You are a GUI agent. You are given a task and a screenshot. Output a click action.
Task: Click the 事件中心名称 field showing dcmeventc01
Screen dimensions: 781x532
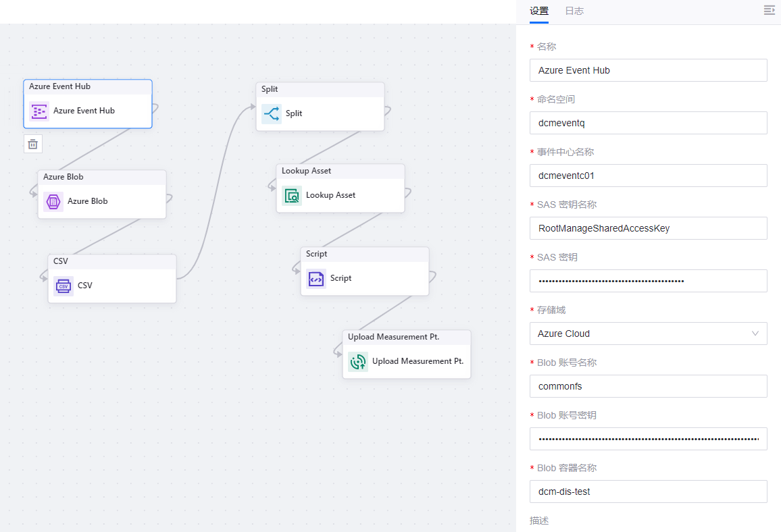click(x=648, y=176)
